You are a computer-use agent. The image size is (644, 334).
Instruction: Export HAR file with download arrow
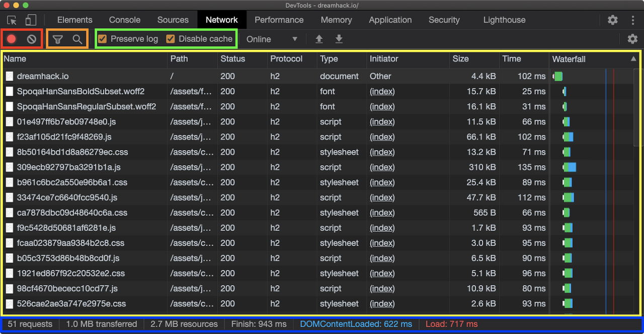[339, 39]
